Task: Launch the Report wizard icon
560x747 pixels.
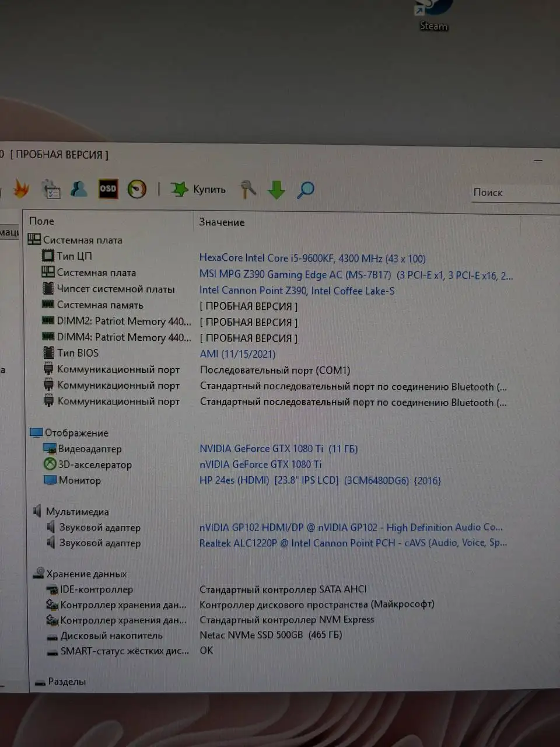Action: (51, 189)
